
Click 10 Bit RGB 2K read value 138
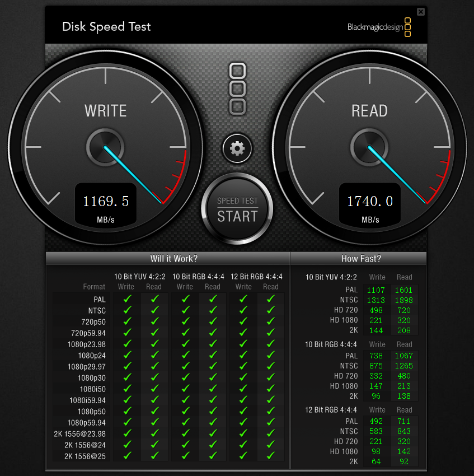coord(404,396)
